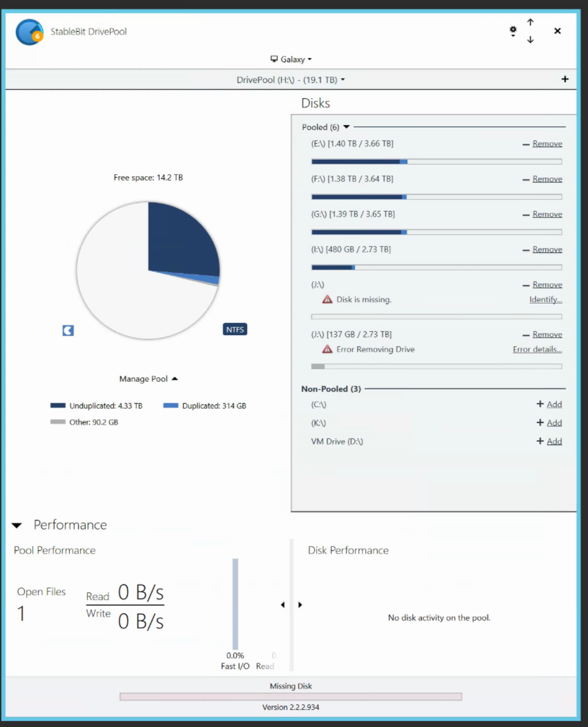The width and height of the screenshot is (588, 727).
Task: Click the Open Files count value
Action: pos(21,614)
